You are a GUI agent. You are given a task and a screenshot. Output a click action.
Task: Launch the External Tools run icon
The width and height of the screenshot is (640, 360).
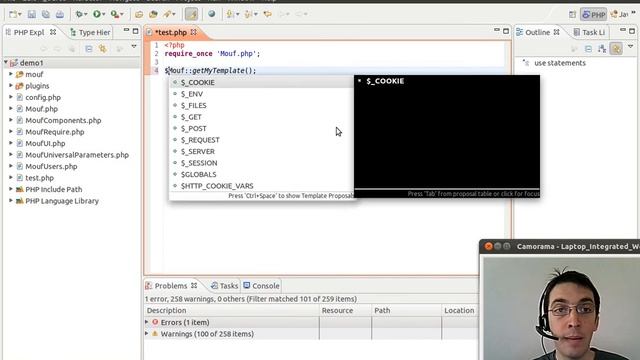click(x=115, y=14)
